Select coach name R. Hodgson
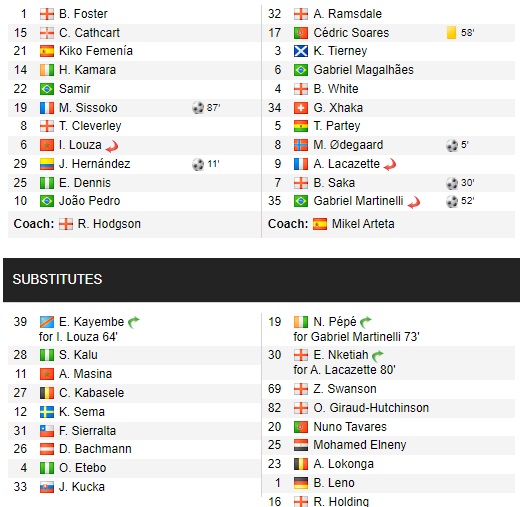This screenshot has height=507, width=521. pyautogui.click(x=109, y=224)
